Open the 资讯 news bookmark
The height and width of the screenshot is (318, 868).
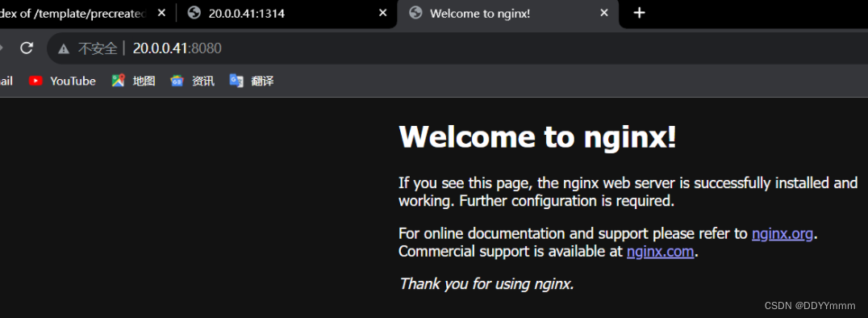(192, 81)
